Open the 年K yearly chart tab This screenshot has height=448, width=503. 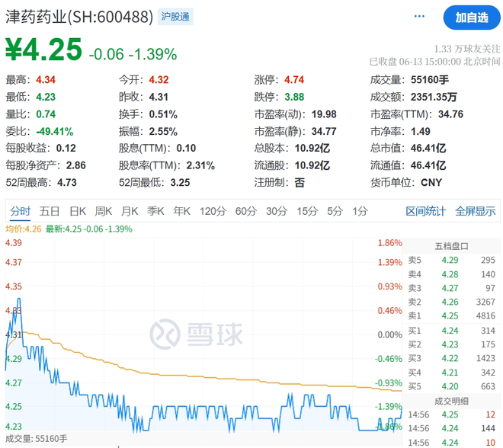[181, 211]
